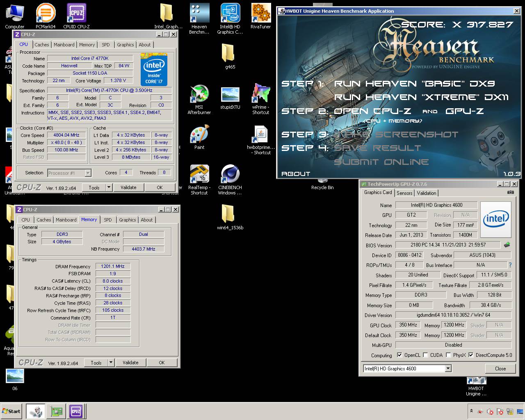
Task: Click Validate in top CPU-Z window
Action: [x=128, y=187]
